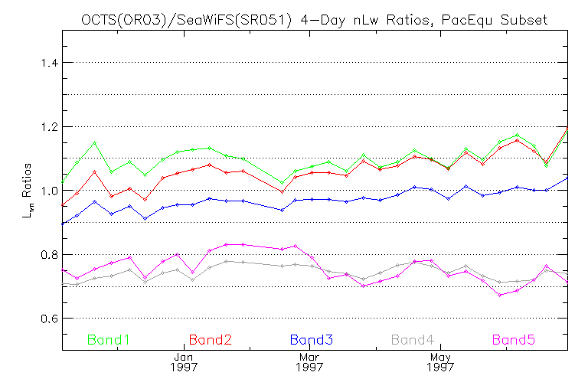The height and width of the screenshot is (392, 588).
Task: Click the blue Band3 legend label
Action: point(312,340)
